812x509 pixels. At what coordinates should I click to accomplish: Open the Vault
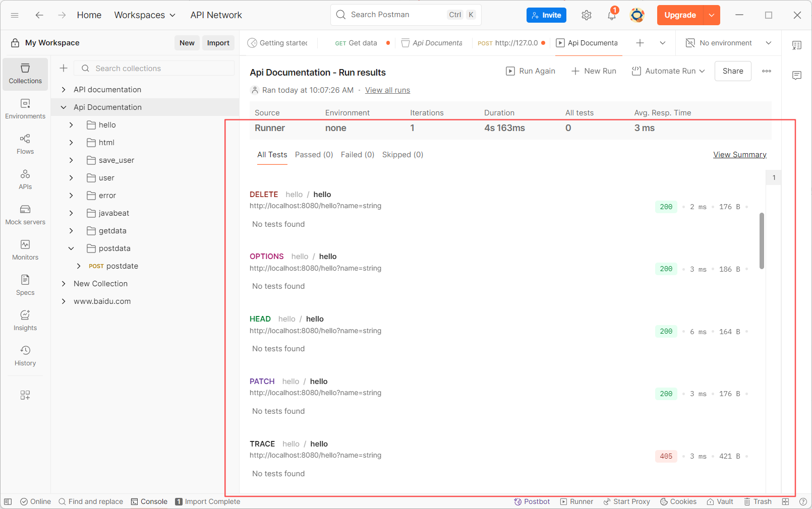[x=720, y=501]
